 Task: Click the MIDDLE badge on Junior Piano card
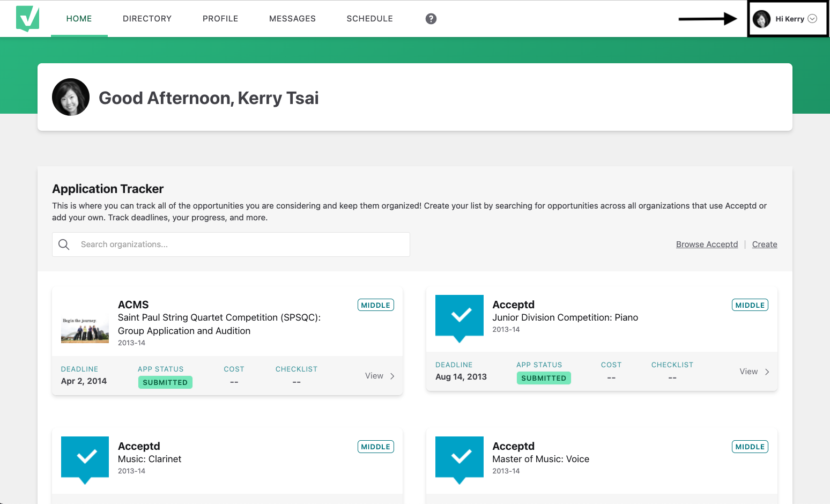[750, 305]
